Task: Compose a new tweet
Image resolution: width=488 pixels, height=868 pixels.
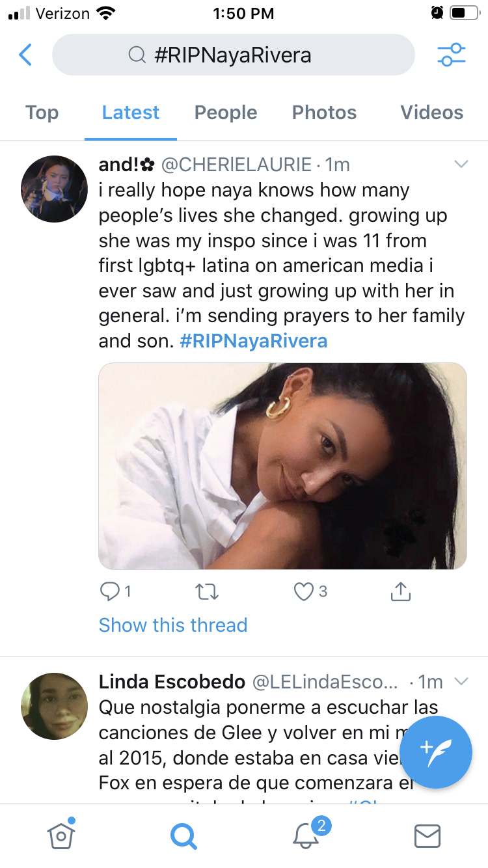Action: tap(436, 752)
